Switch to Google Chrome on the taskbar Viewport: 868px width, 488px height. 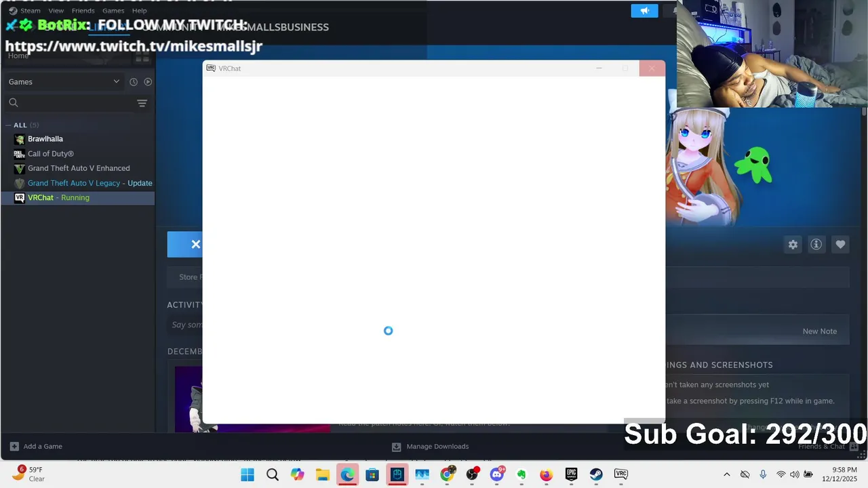point(447,474)
